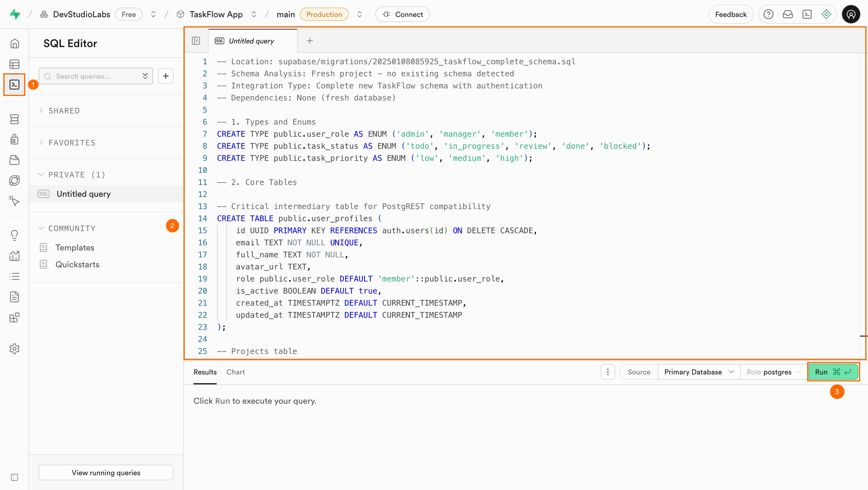Open the Home dashboard from sidebar

(x=14, y=43)
